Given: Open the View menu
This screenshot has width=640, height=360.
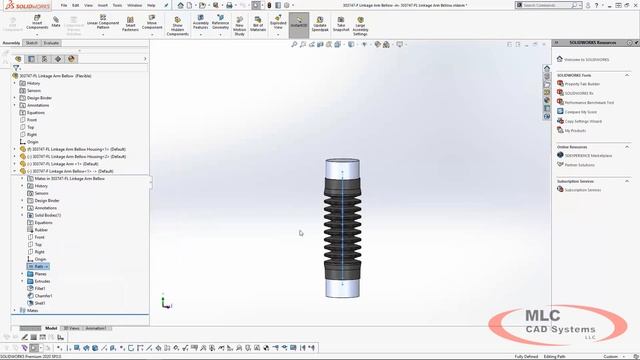Looking at the screenshot, I should [88, 5].
